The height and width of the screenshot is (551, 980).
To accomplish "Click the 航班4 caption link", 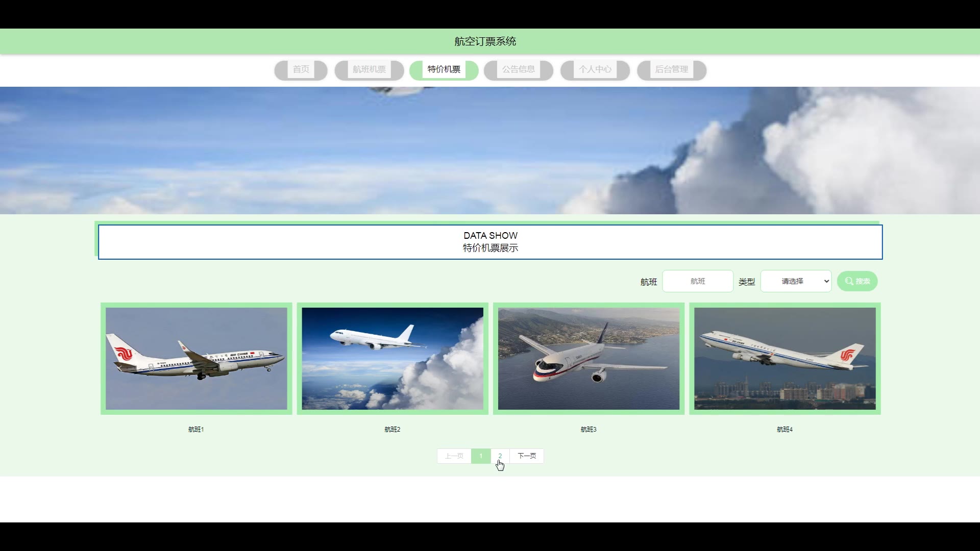I will click(785, 430).
